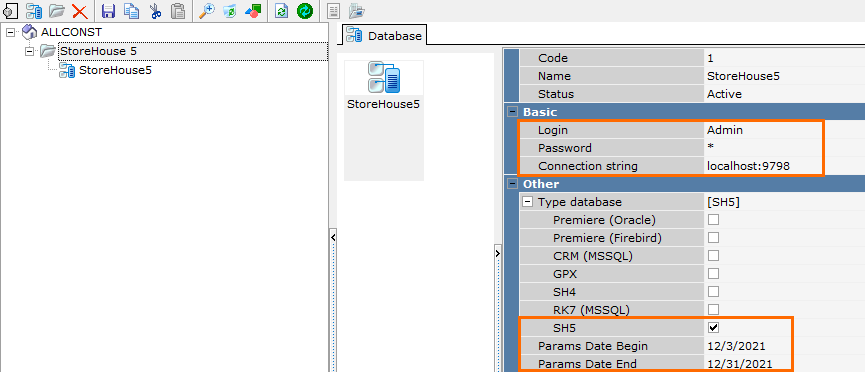Click the Code property label
The image size is (865, 372).
(x=553, y=58)
